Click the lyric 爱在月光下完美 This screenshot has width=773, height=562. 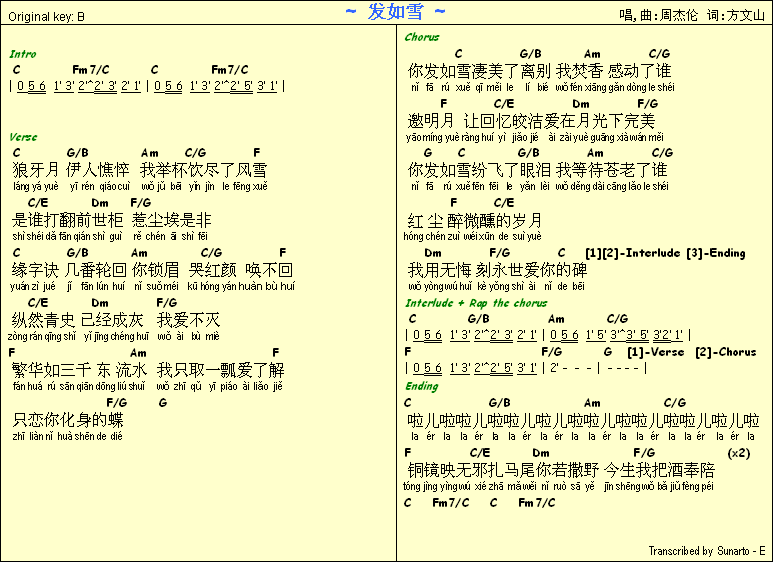pos(600,121)
